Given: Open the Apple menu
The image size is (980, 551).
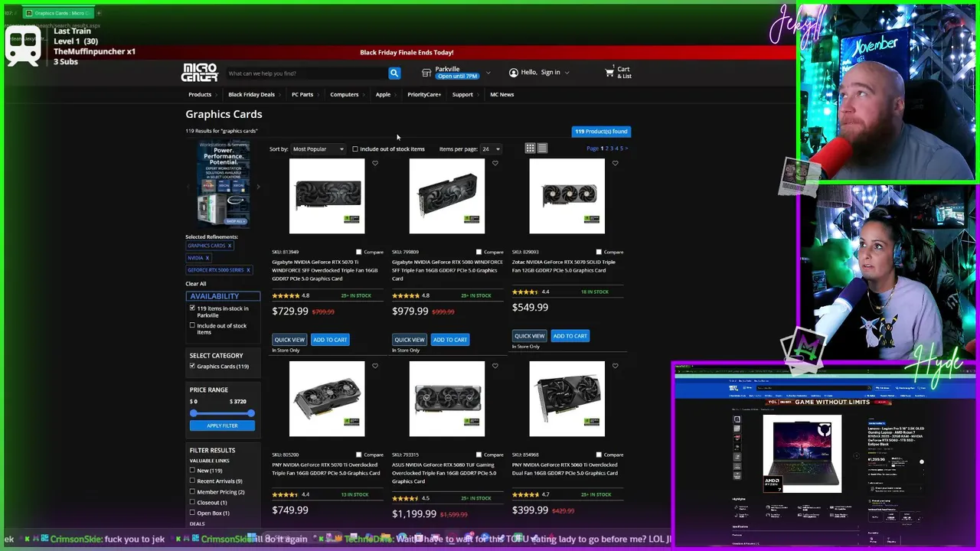Looking at the screenshot, I should click(383, 95).
